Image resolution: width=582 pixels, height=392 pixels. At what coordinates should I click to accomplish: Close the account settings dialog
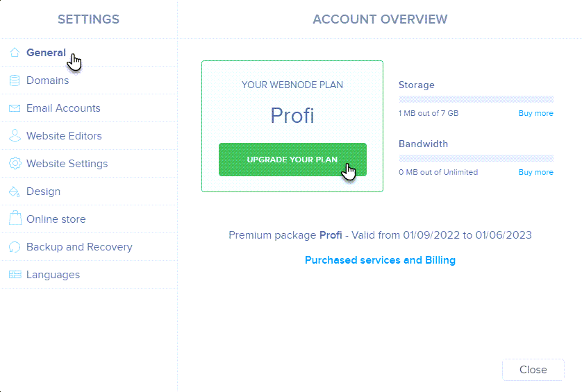pos(533,370)
